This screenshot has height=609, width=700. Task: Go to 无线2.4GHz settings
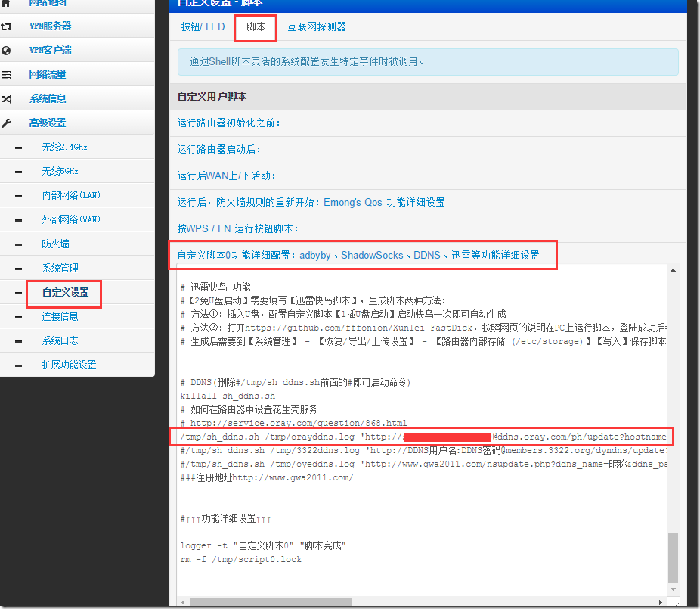point(64,147)
